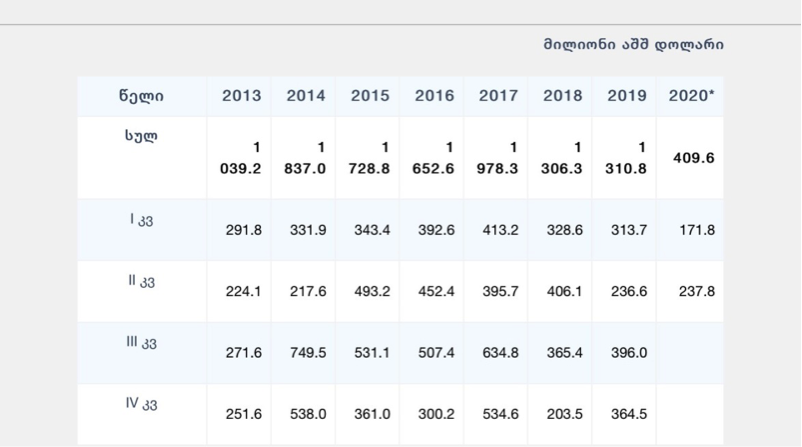Click the წელი header cell
Screen dimensions: 802x447
point(141,96)
